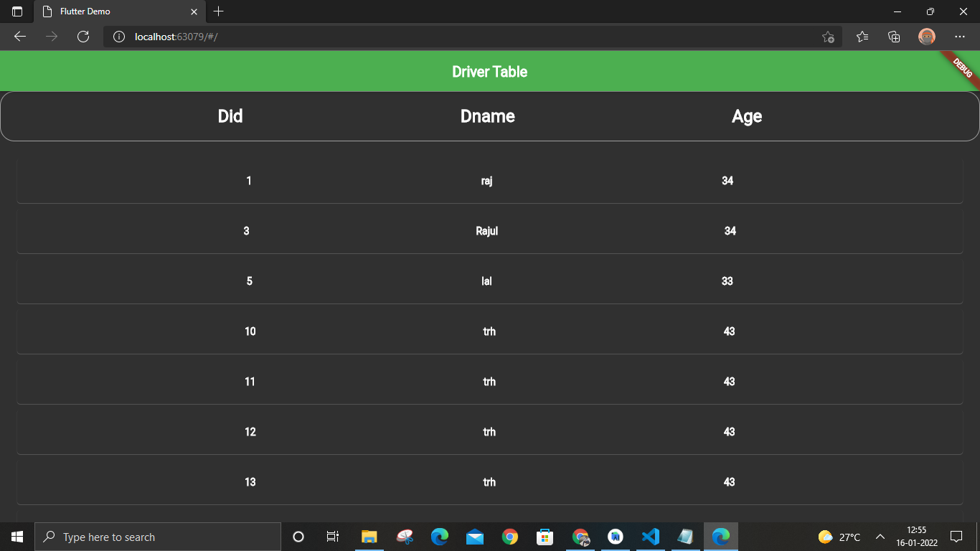
Task: Click the grayed forward arrow
Action: (x=52, y=37)
